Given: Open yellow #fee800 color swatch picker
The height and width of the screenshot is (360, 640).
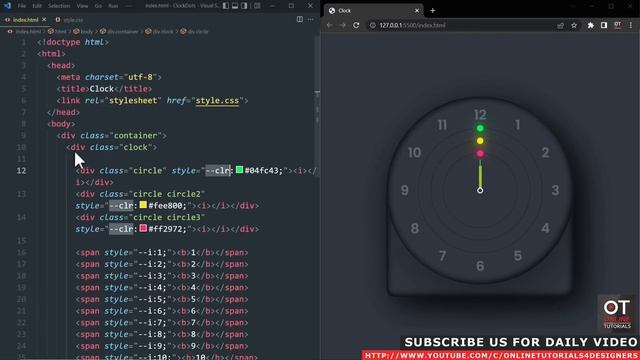Looking at the screenshot, I should click(x=143, y=204).
